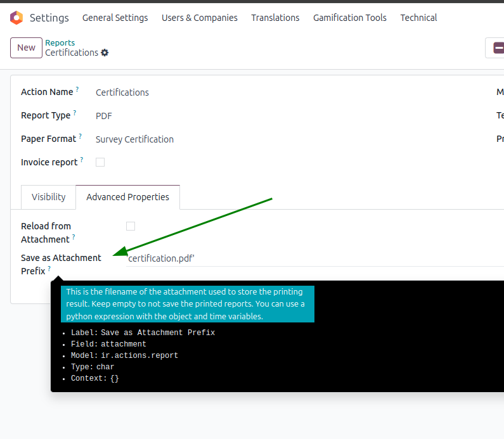Click the Invoice report label

click(49, 163)
